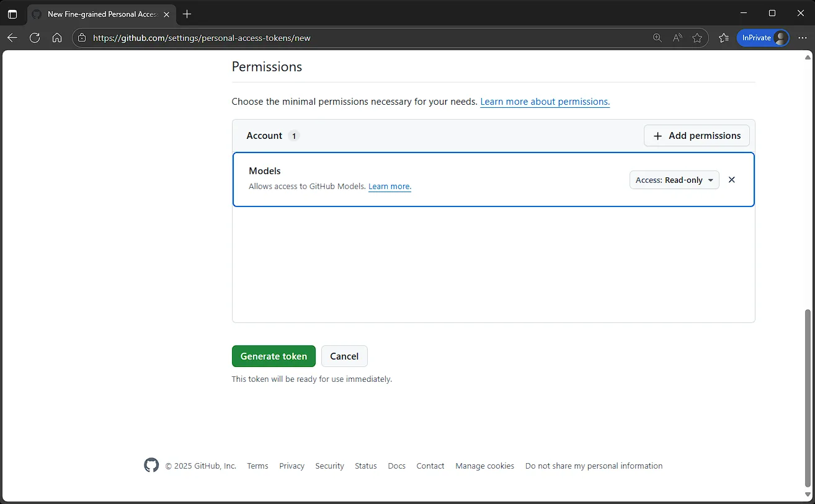Viewport: 815px width, 504px height.
Task: Open the favorites list icon
Action: 723,38
